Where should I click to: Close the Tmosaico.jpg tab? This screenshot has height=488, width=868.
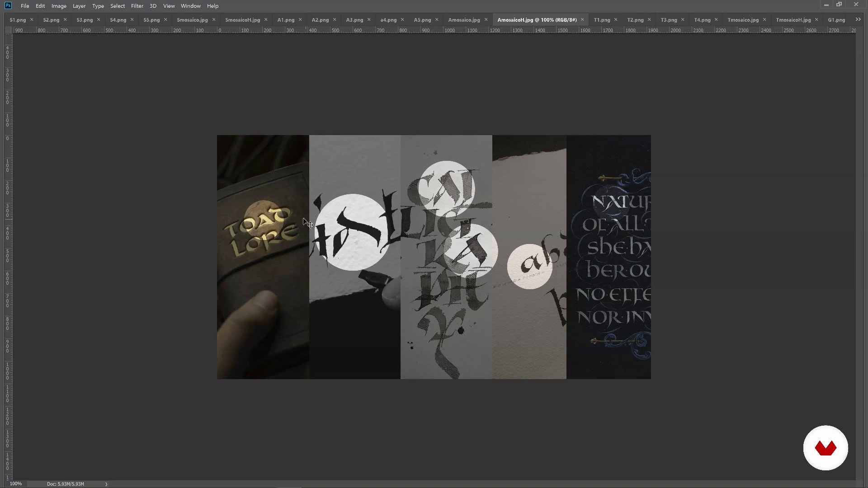click(764, 19)
